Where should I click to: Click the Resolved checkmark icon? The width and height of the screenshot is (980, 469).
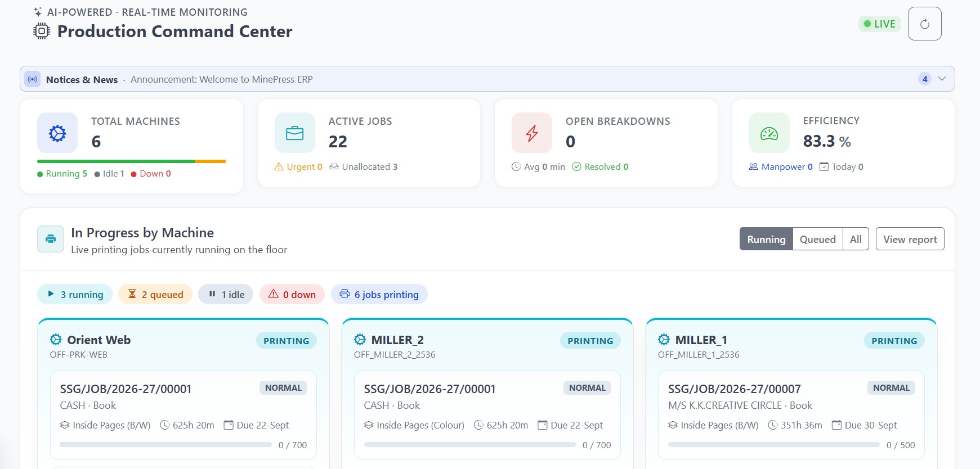coord(576,166)
